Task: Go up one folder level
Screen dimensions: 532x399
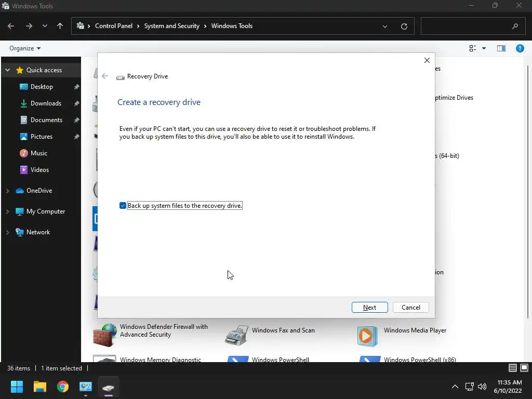Action: pos(60,26)
